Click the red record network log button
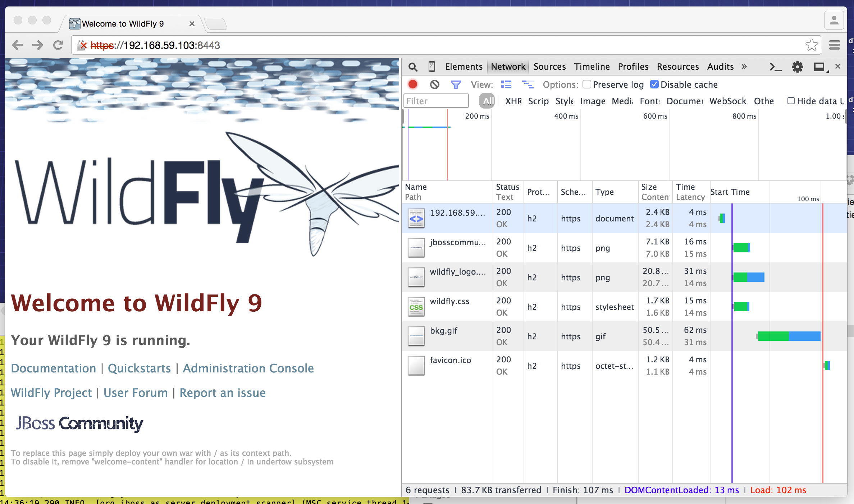 (x=413, y=84)
